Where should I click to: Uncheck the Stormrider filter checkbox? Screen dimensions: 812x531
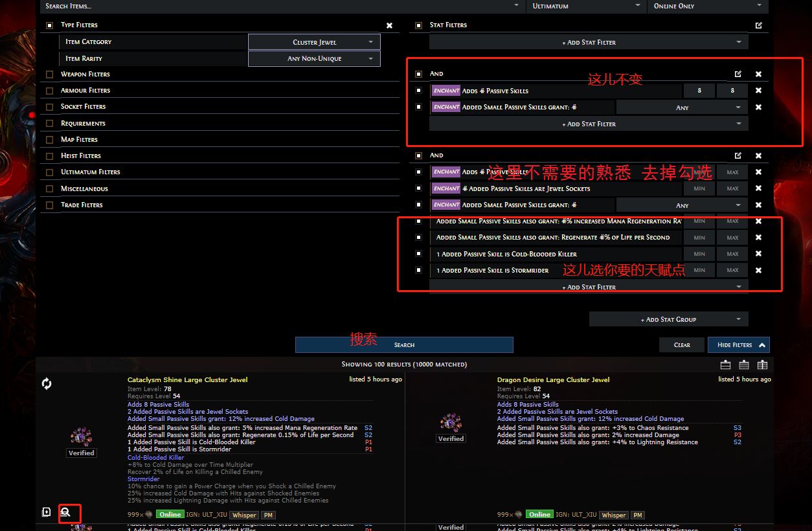(418, 270)
